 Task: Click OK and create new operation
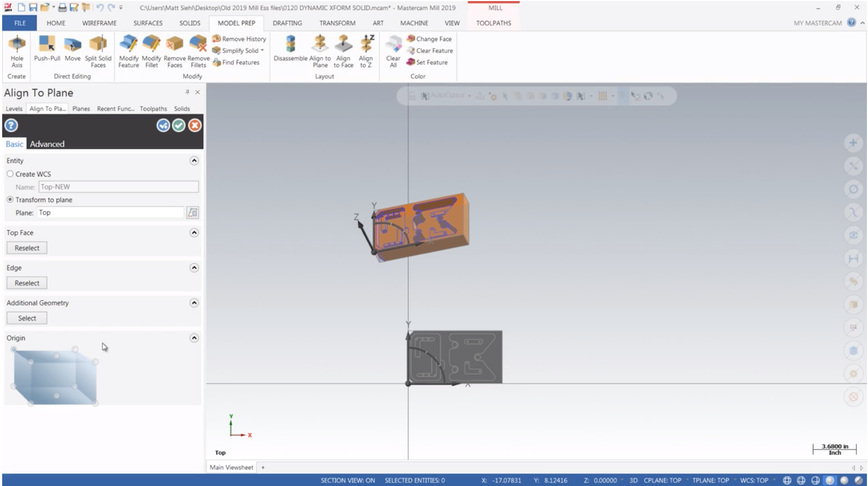tap(163, 125)
